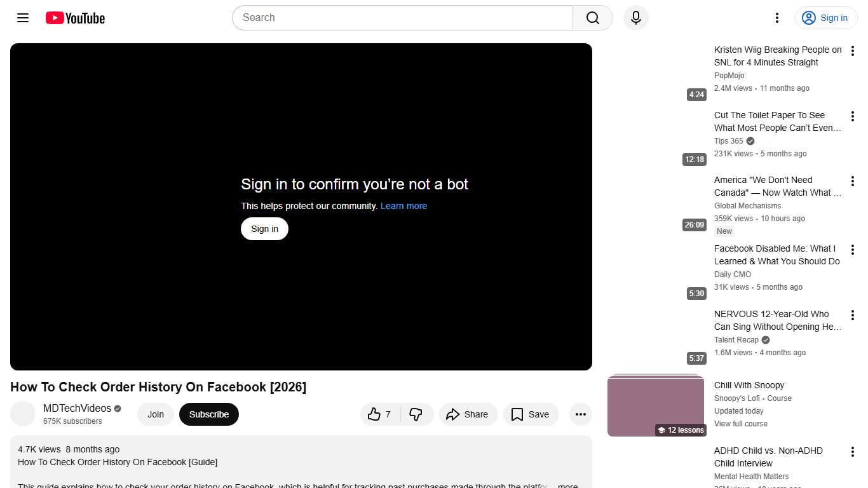Image resolution: width=868 pixels, height=488 pixels.
Task: Click the 'New' badge on Global Mechanisms video
Action: pos(724,231)
